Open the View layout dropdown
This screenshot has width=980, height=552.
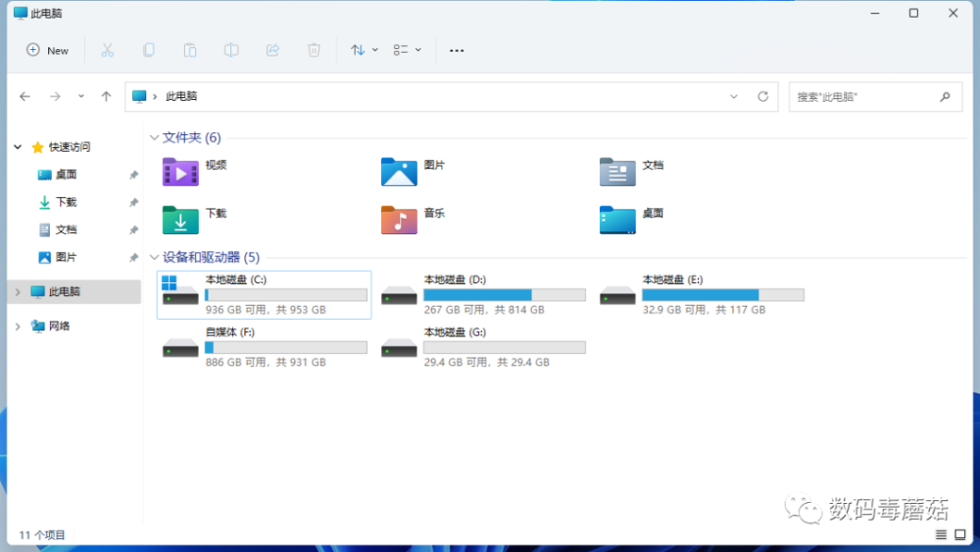(x=407, y=50)
